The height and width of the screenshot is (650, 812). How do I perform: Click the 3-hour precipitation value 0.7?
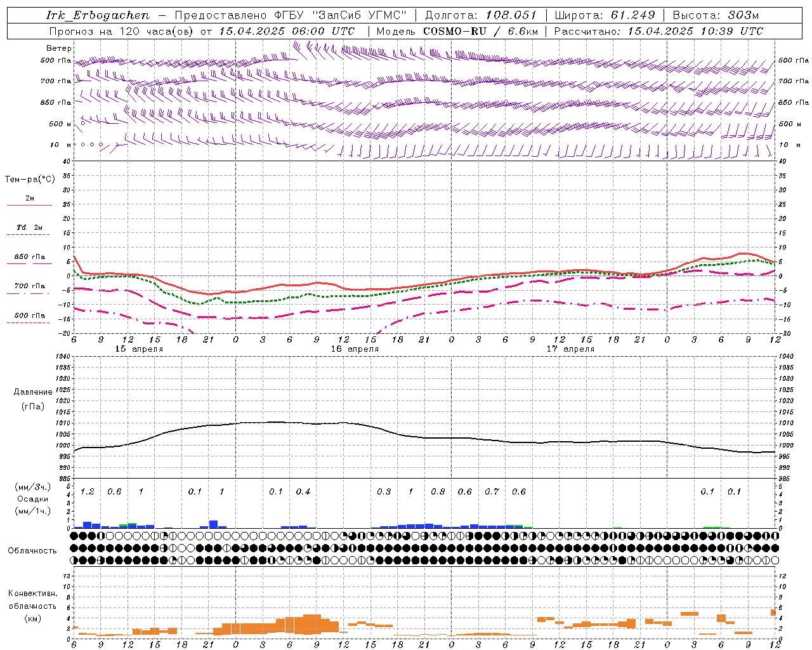(492, 491)
